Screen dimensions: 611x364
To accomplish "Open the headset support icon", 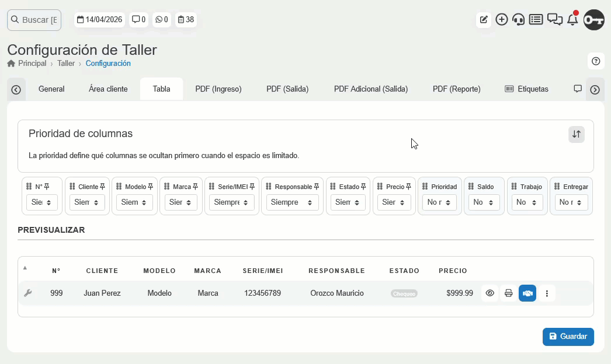I will coord(518,20).
